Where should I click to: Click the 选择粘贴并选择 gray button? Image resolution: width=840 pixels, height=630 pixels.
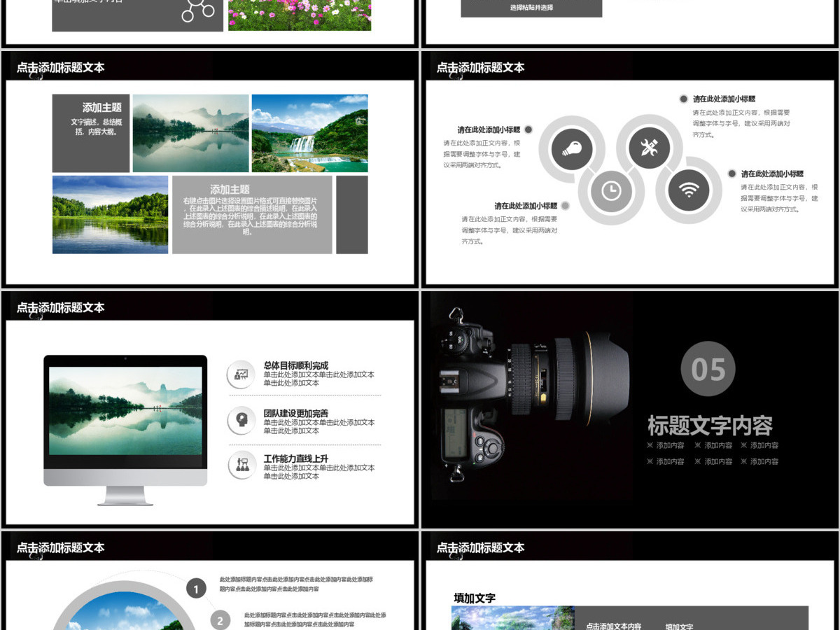tap(531, 8)
